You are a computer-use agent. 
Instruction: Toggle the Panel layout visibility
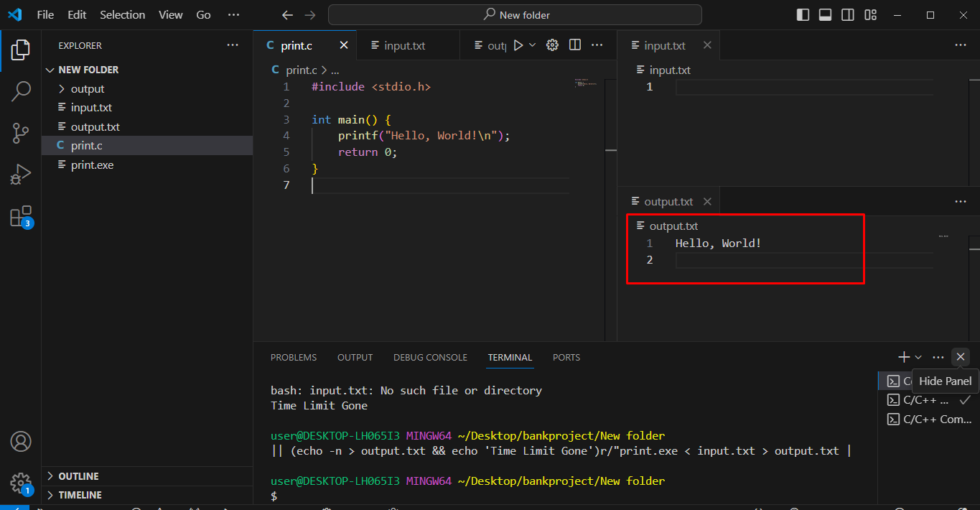pyautogui.click(x=824, y=14)
